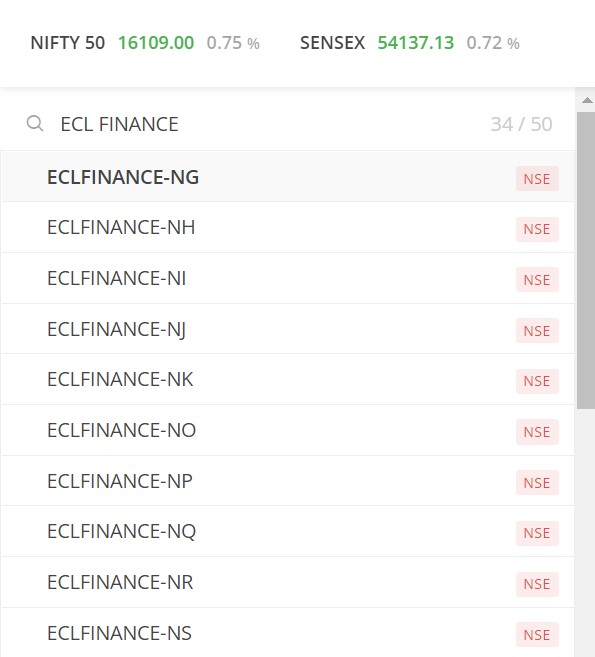Select the ECLFINANCE-NQ entry
This screenshot has height=657, width=595.
point(287,531)
